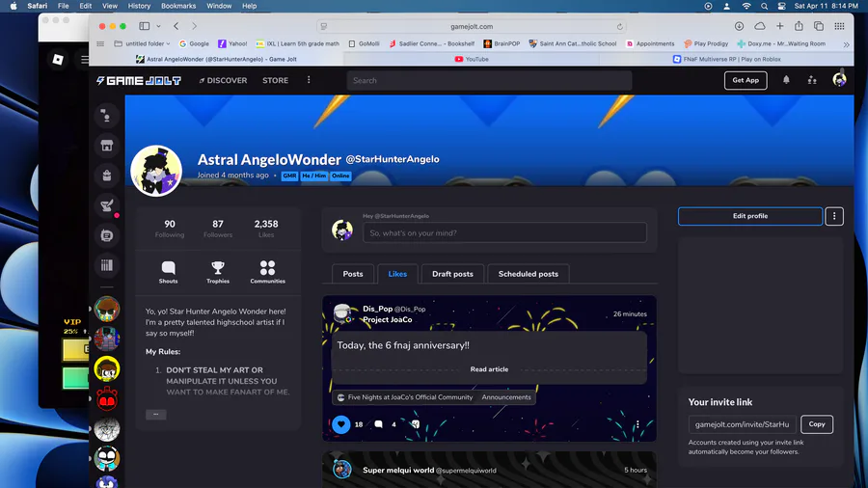Open the Apple menu
The width and height of the screenshot is (868, 488).
click(x=14, y=6)
